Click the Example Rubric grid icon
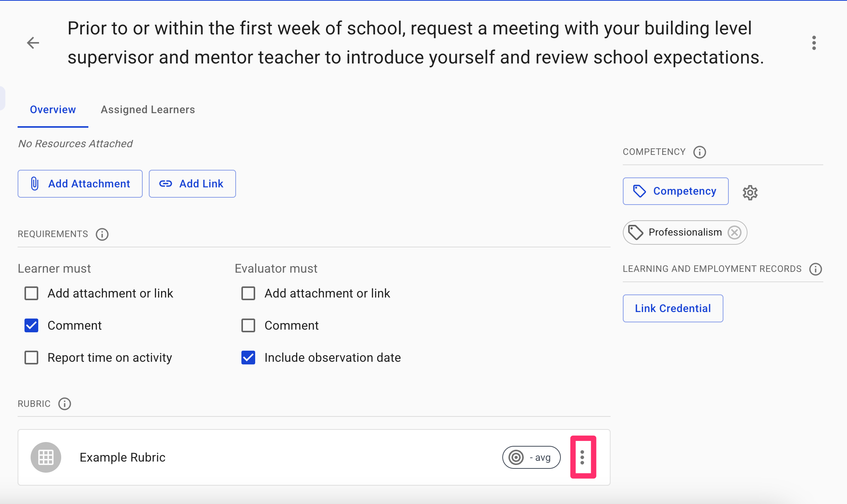Viewport: 847px width, 504px height. pyautogui.click(x=46, y=457)
